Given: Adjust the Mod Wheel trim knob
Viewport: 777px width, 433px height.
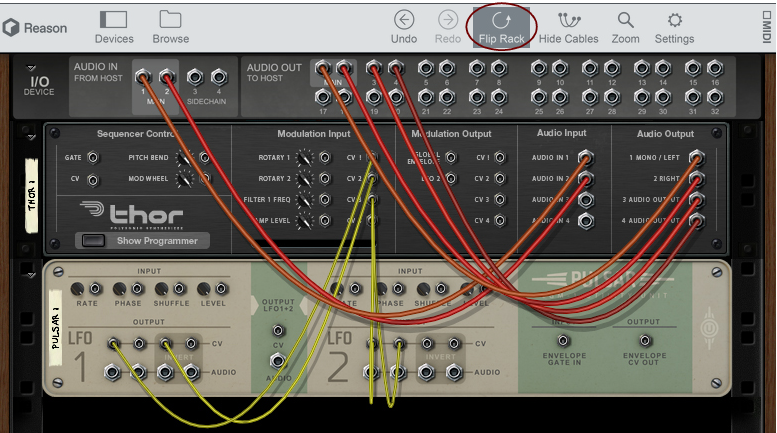Looking at the screenshot, I should [184, 179].
